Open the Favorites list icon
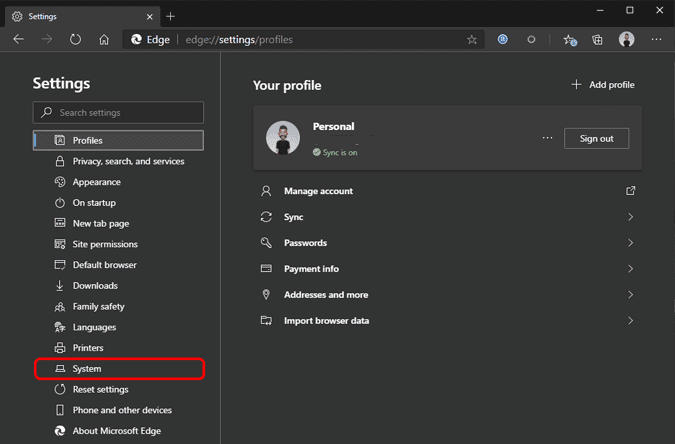 click(570, 40)
